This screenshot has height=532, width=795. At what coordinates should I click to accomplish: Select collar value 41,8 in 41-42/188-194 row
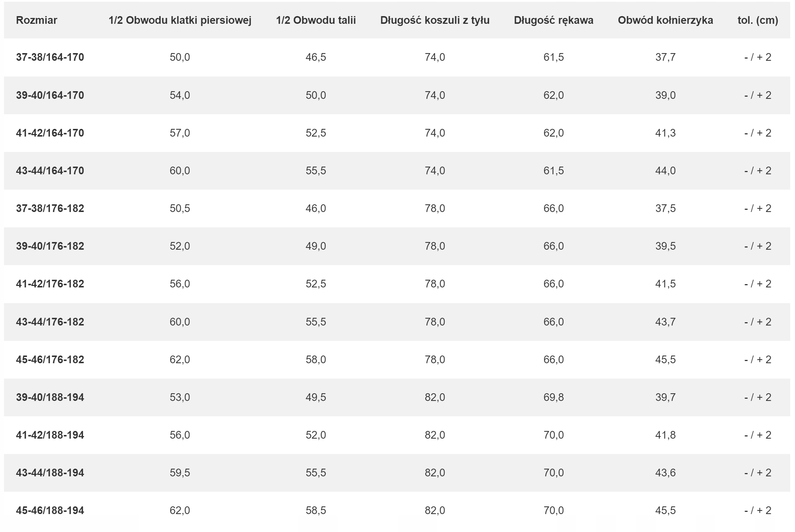tap(665, 435)
